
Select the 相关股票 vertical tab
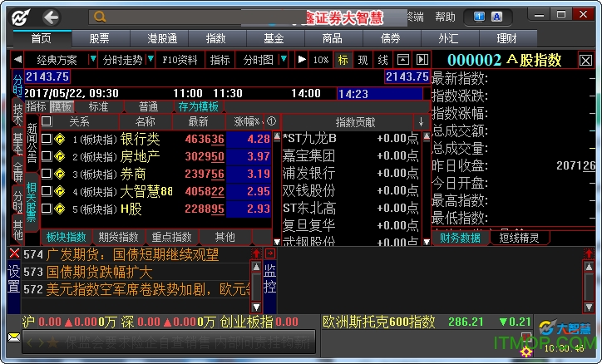coord(32,203)
